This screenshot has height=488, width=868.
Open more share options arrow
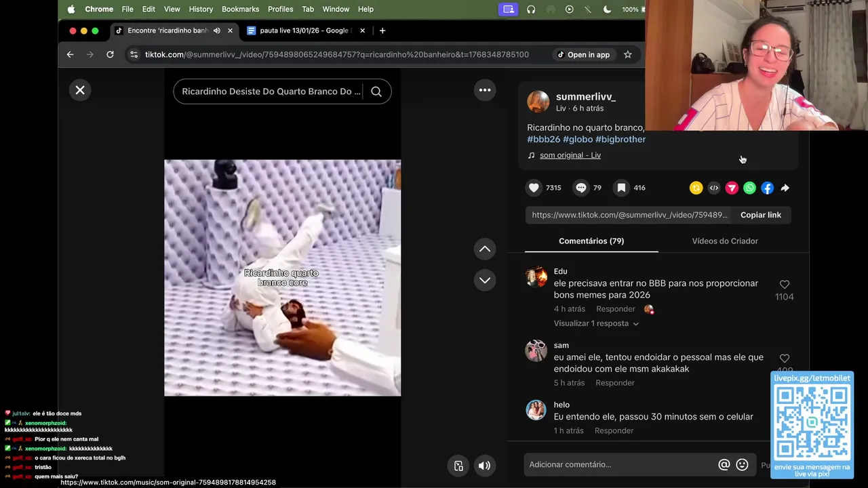tap(785, 188)
